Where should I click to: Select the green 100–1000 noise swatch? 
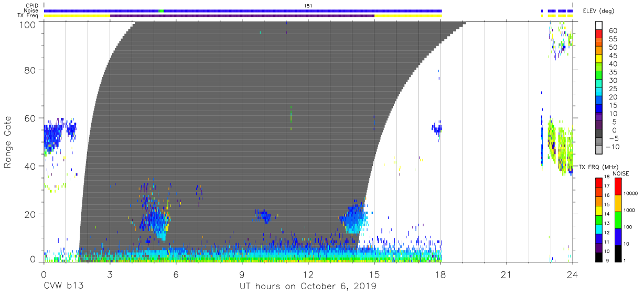pyautogui.click(x=619, y=219)
